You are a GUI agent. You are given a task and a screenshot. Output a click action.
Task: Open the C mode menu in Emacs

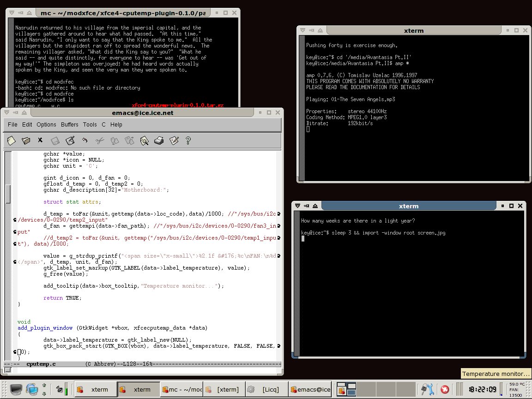point(103,125)
